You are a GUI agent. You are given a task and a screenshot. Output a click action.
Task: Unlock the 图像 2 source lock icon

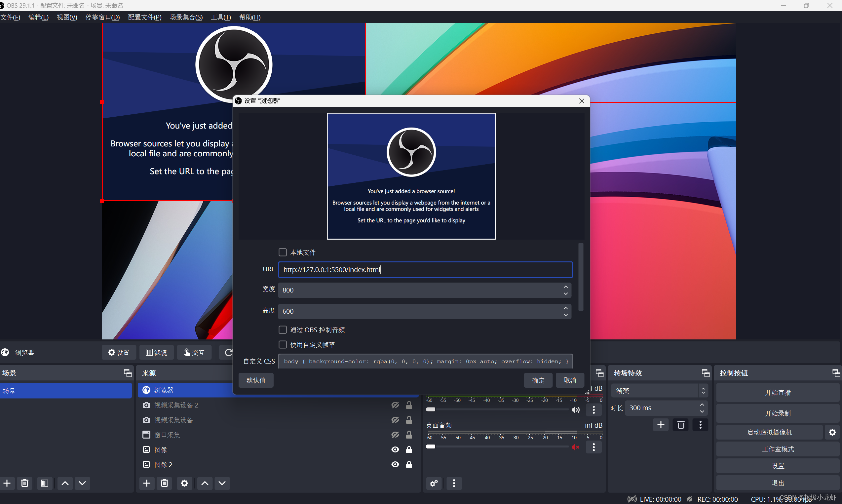(409, 464)
